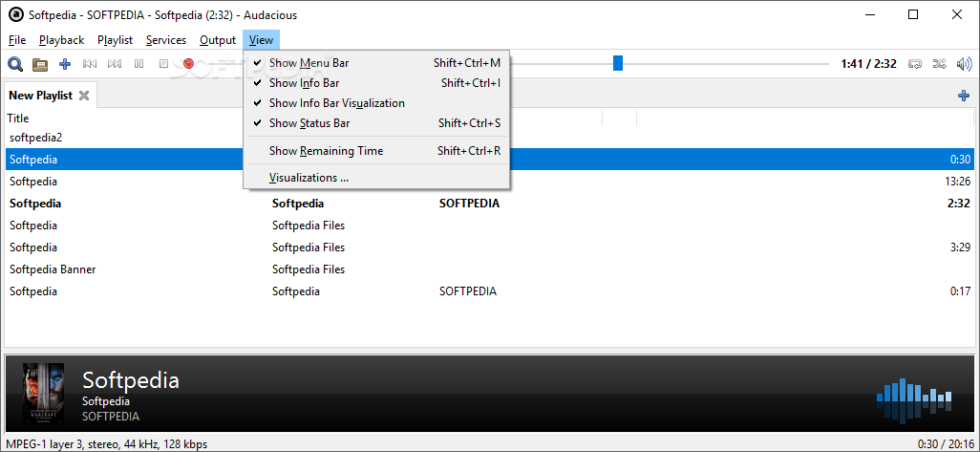Select the Softpedia track lasting 0:17
Image resolution: width=980 pixels, height=452 pixels.
click(x=490, y=291)
